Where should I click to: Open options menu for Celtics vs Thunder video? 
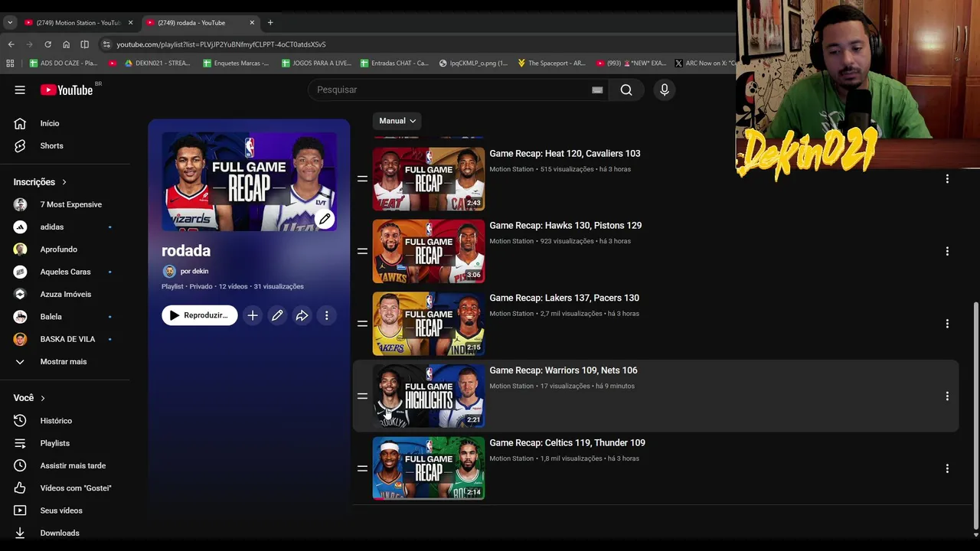pyautogui.click(x=947, y=468)
